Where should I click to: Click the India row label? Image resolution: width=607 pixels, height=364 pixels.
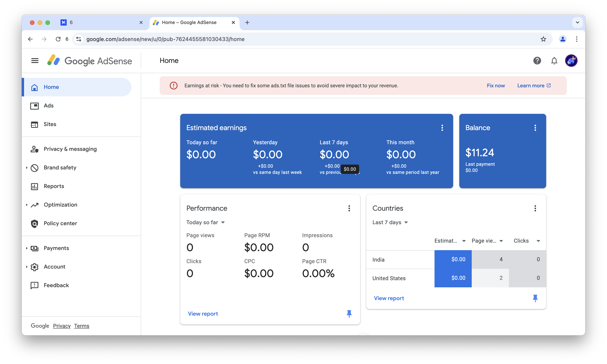[x=378, y=260]
